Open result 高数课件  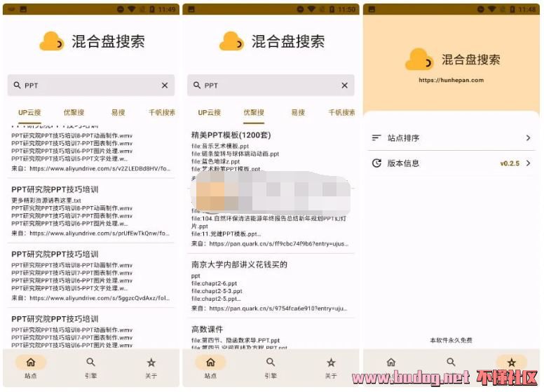point(207,329)
